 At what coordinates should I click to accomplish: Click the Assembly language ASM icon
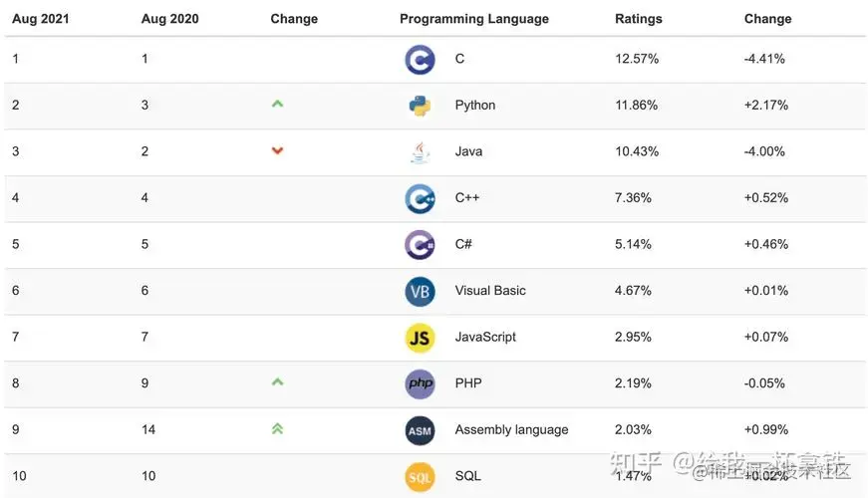420,430
